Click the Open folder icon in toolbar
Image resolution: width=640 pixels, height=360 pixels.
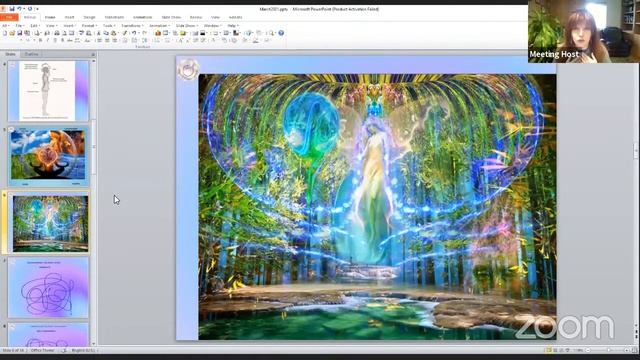(12, 33)
